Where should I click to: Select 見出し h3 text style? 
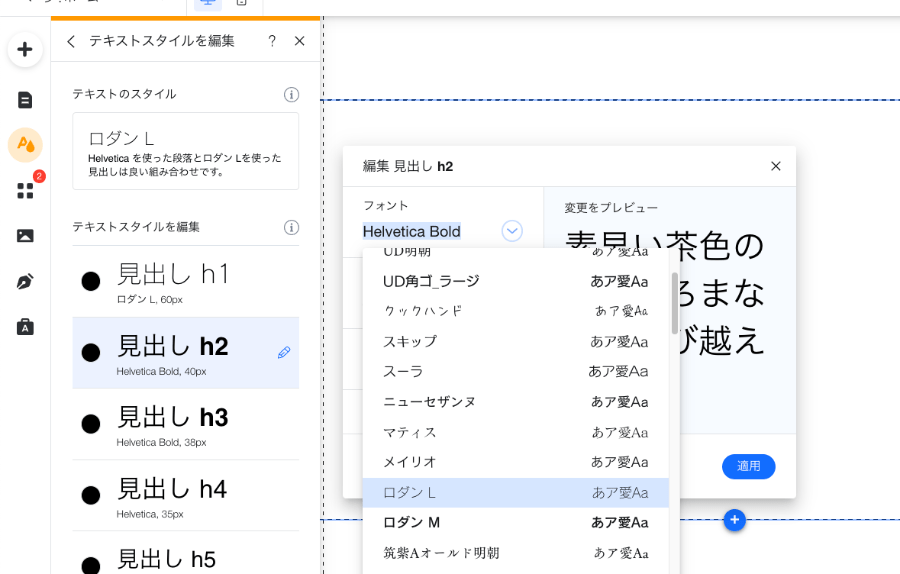pos(185,424)
